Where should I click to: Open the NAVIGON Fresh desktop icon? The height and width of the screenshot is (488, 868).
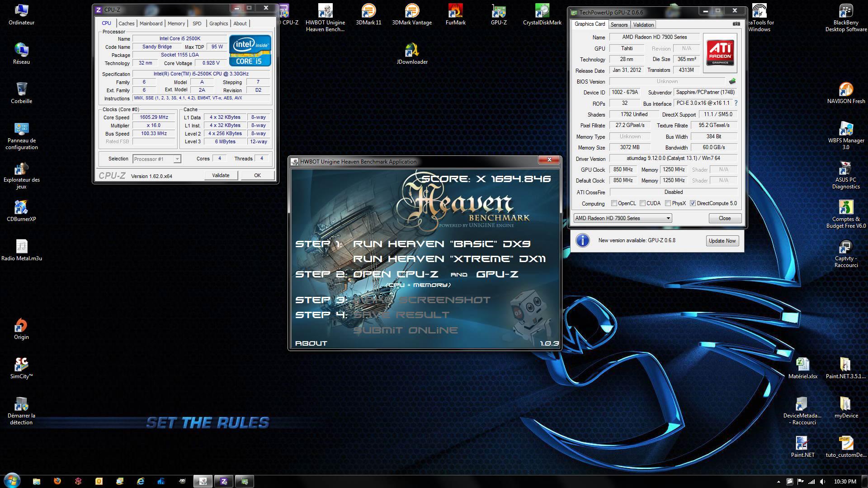coord(846,93)
